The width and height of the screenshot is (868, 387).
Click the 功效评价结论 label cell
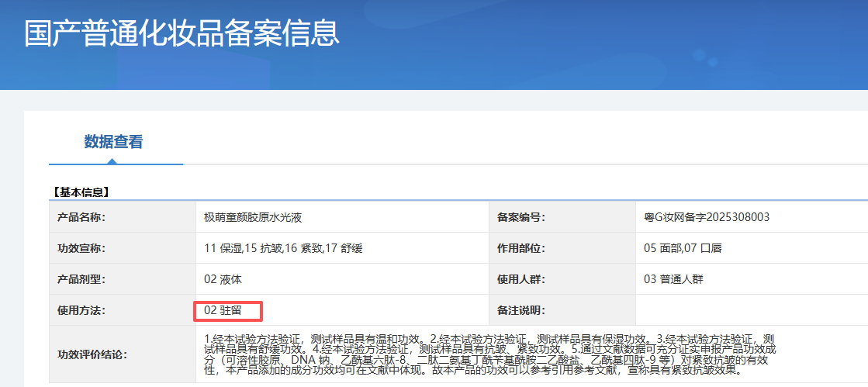click(92, 354)
